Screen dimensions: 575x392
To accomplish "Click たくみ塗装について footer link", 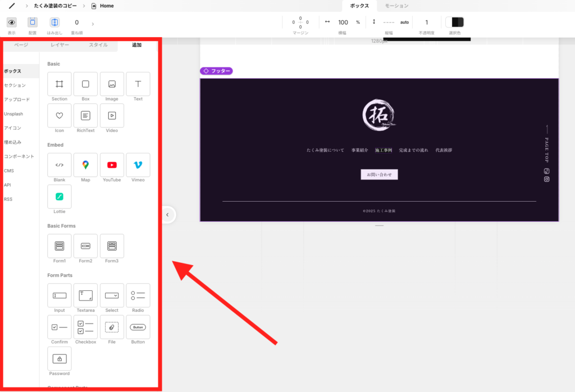I will click(x=325, y=151).
